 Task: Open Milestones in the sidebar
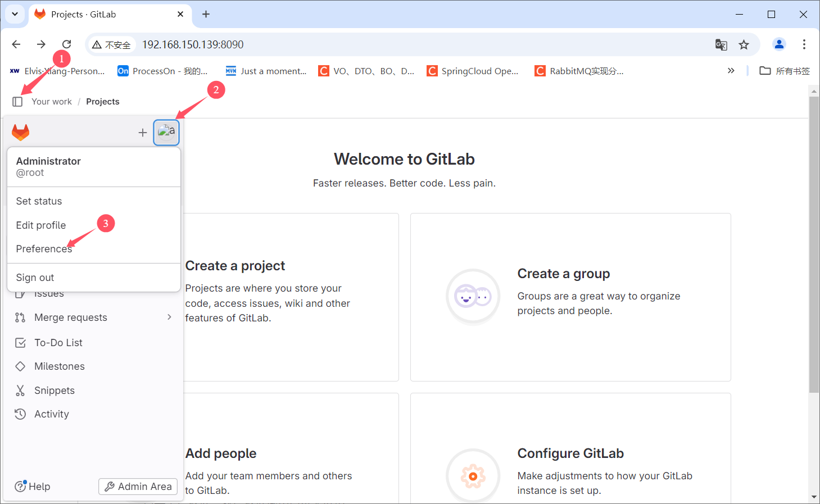pos(93,366)
